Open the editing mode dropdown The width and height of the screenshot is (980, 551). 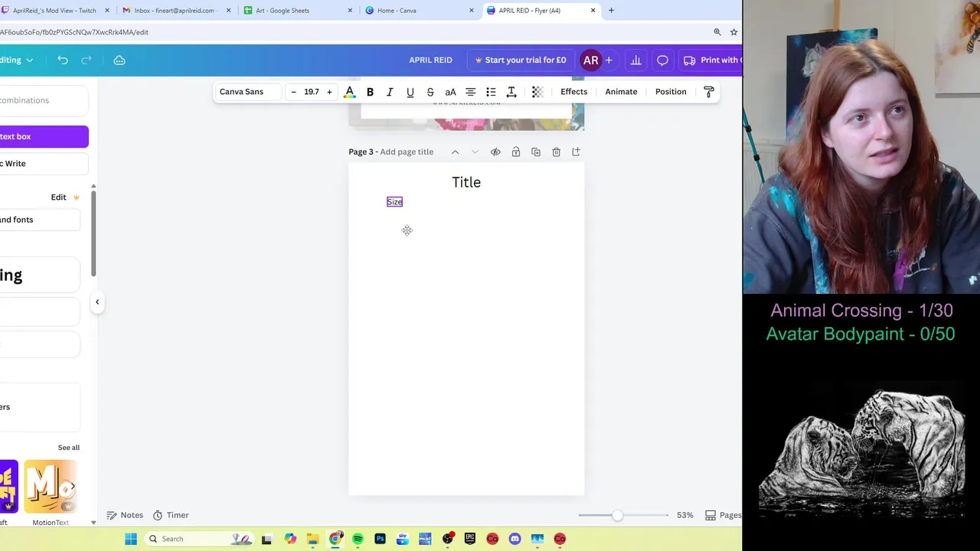coord(17,60)
